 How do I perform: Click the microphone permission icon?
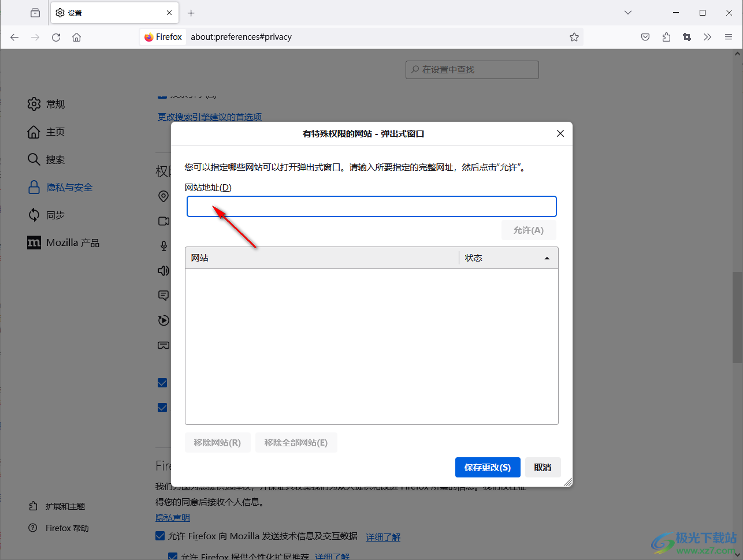(164, 246)
